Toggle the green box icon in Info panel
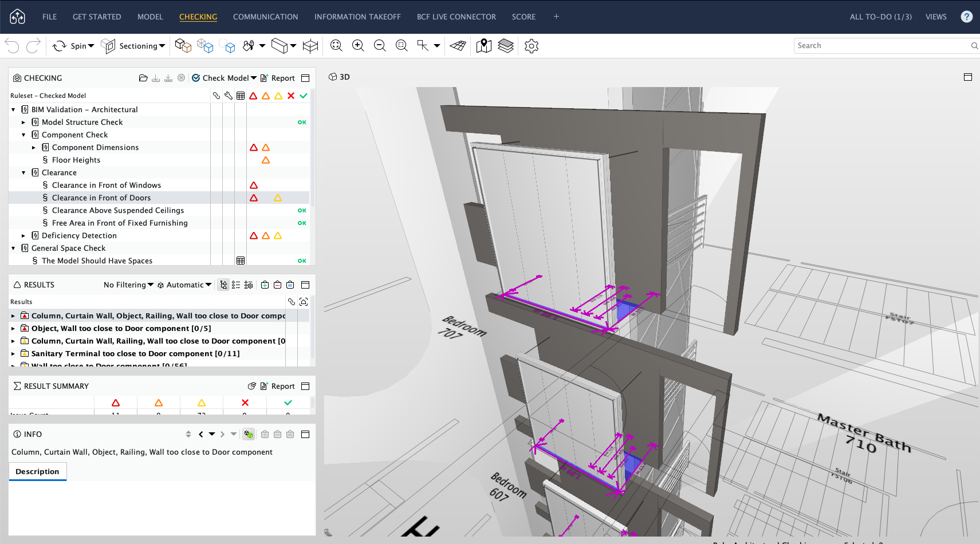Image resolution: width=980 pixels, height=544 pixels. coord(249,434)
